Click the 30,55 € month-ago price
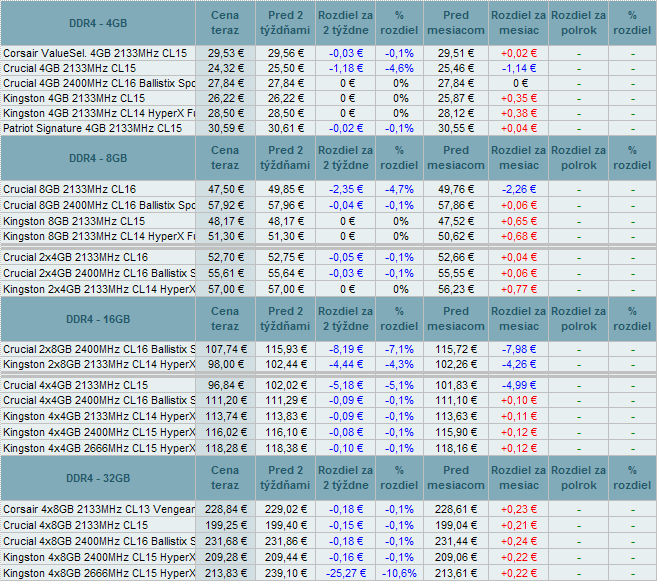 click(x=456, y=128)
